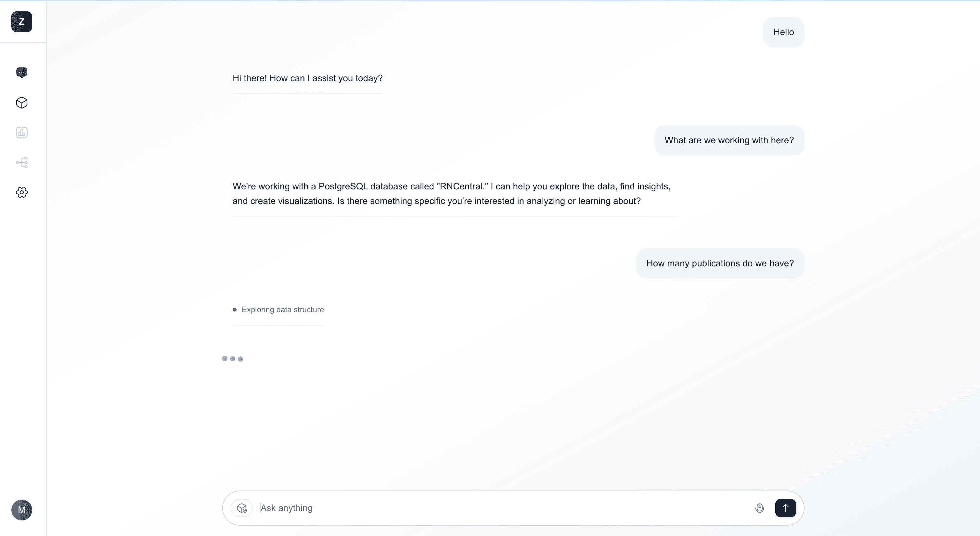Click the How many publications question bubble

720,263
